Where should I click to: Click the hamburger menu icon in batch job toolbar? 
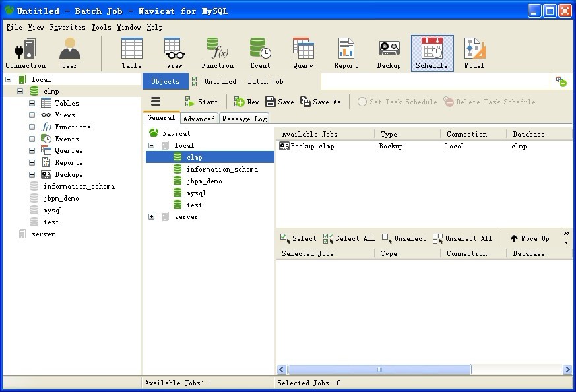tap(156, 102)
